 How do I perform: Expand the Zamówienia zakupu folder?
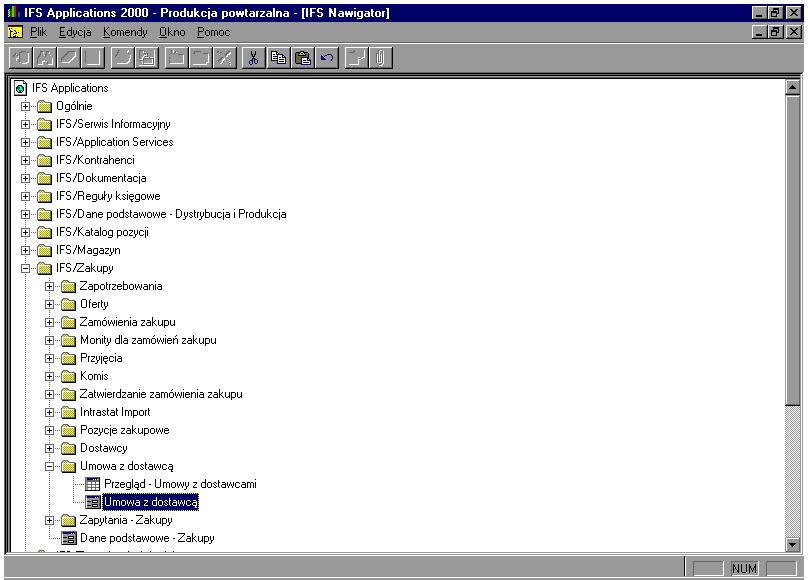click(x=49, y=322)
